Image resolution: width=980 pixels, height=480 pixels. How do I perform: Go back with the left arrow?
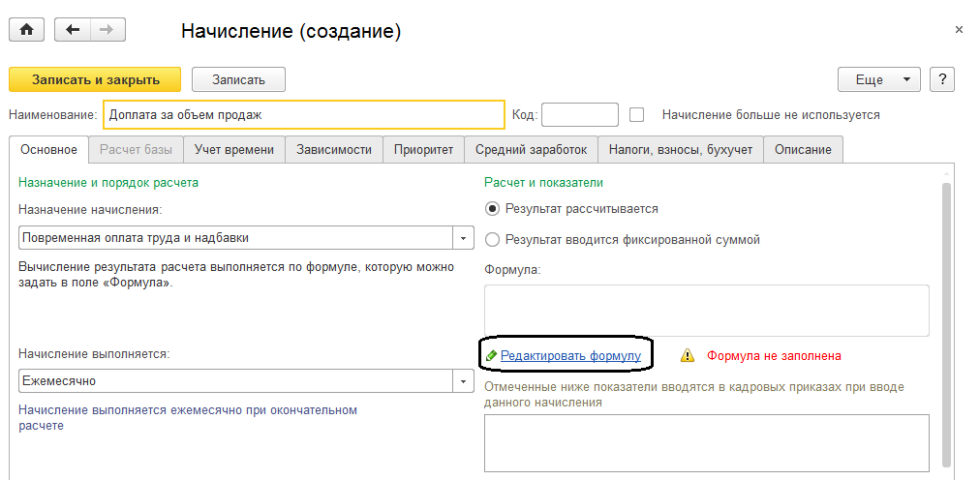point(74,30)
